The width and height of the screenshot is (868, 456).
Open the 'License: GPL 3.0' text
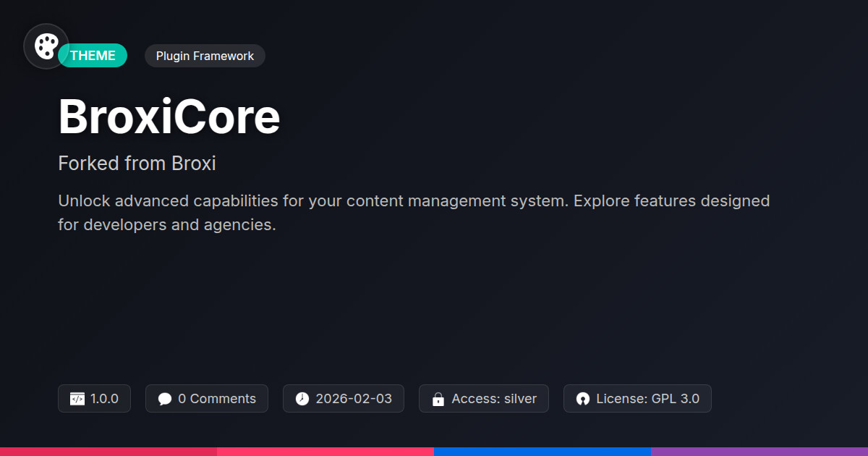[x=647, y=399]
